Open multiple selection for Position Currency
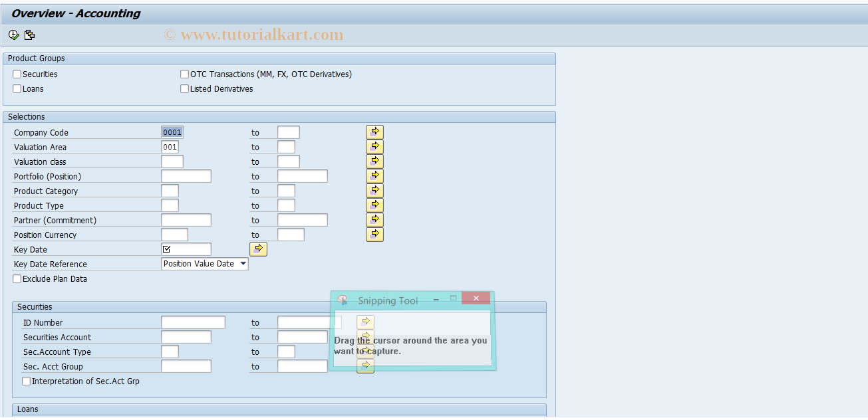 coord(374,235)
